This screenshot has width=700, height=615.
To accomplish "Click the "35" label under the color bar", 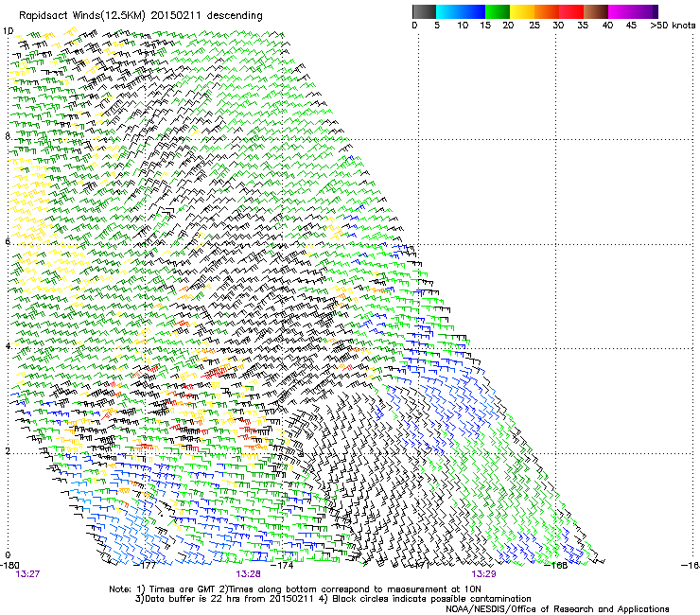I will click(x=583, y=26).
